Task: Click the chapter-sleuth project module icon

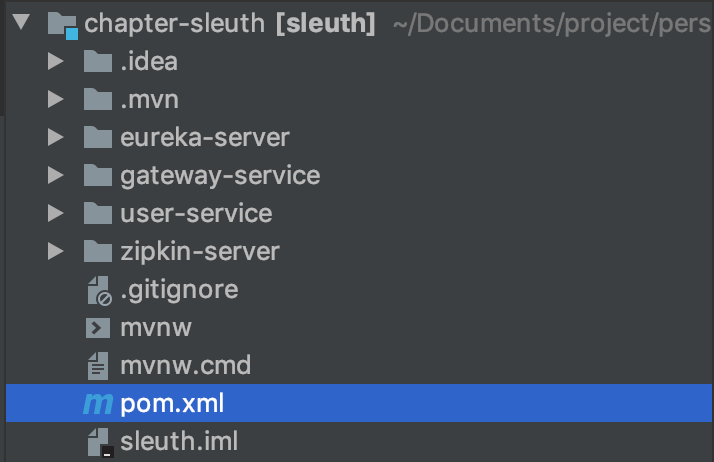Action: pos(63,25)
